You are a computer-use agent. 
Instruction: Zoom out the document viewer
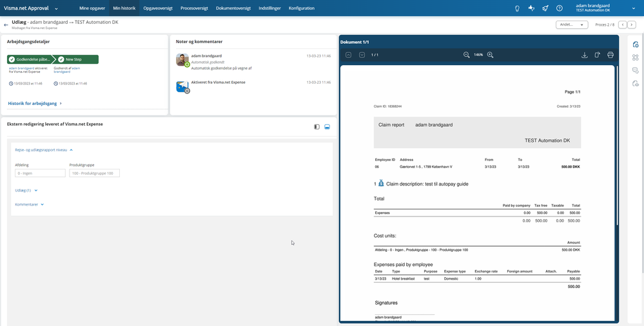coord(467,55)
